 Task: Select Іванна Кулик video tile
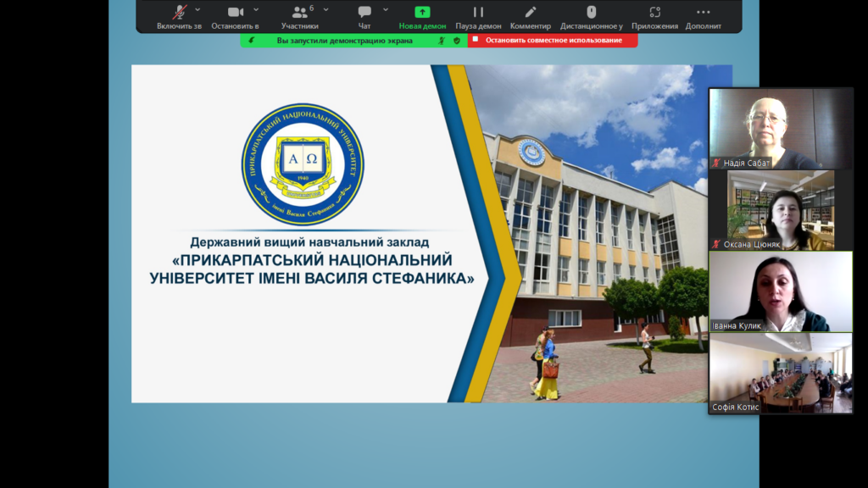click(x=781, y=291)
